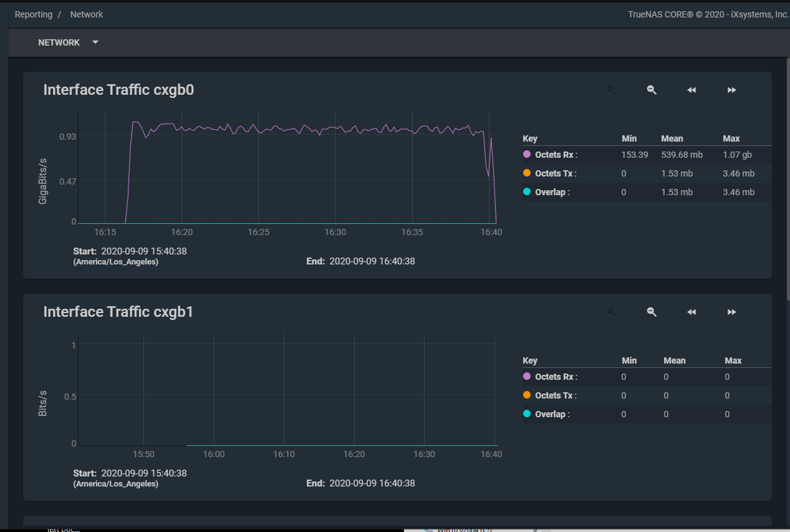Viewport: 790px width, 532px height.
Task: Click cyan Overlap swatch for cxgb0
Action: (x=527, y=191)
